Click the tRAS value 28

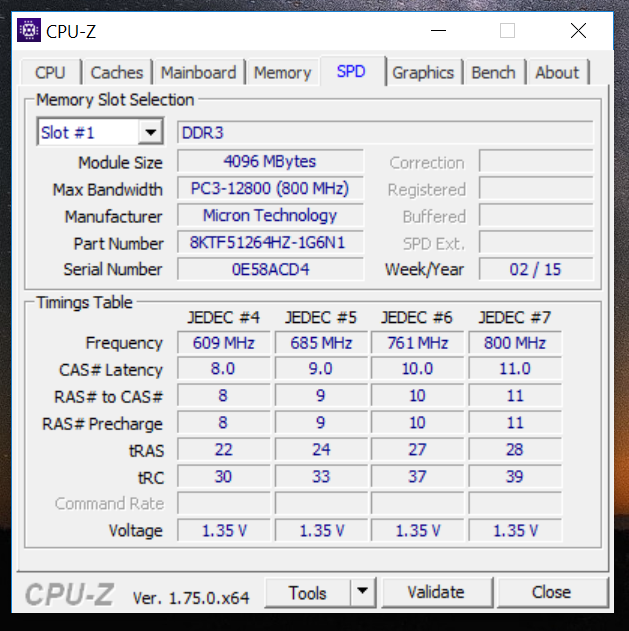tap(515, 450)
